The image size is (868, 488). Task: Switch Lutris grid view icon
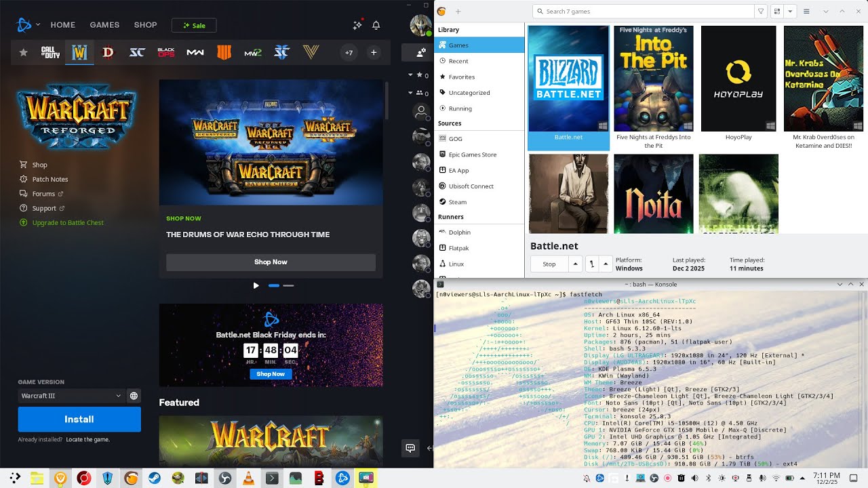[777, 12]
